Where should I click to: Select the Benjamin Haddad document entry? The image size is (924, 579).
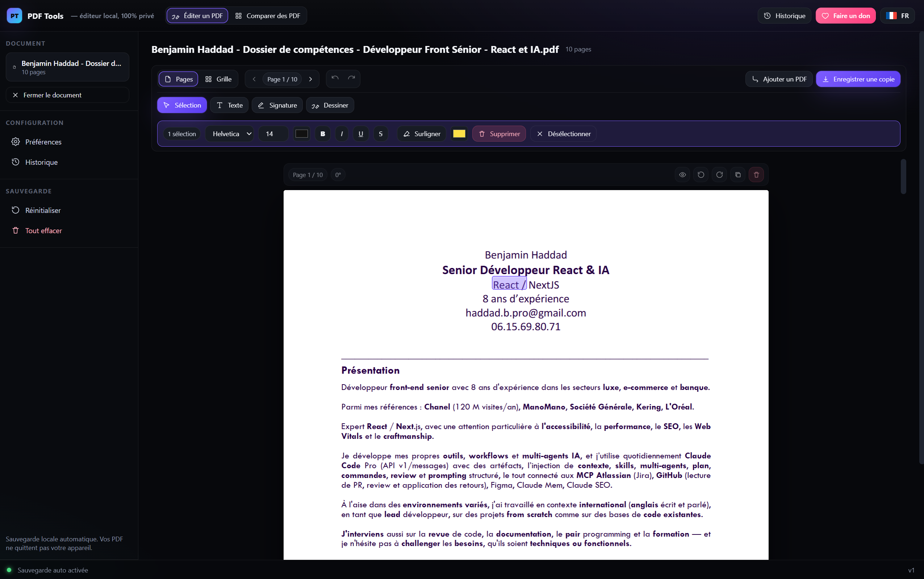[x=67, y=67]
